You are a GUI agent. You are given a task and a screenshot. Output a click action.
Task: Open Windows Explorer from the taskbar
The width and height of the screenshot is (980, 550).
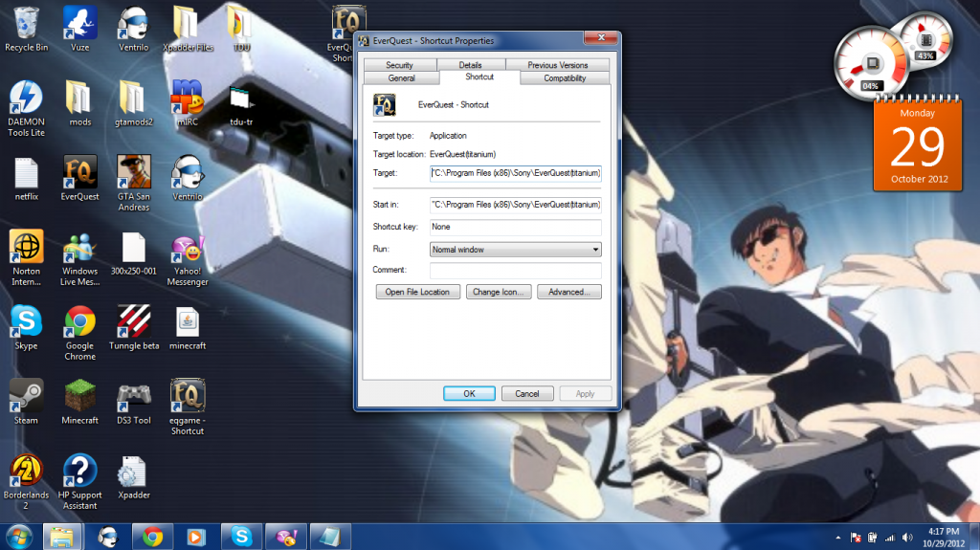pos(62,537)
